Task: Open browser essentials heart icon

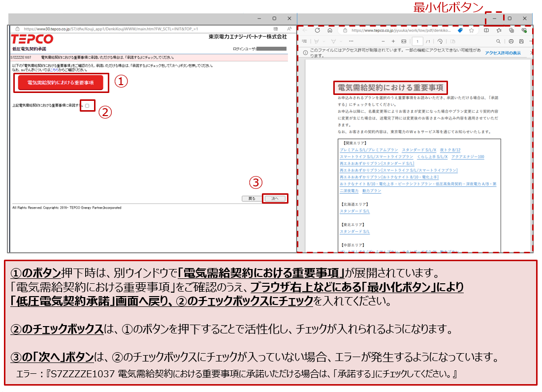Action: [524, 30]
